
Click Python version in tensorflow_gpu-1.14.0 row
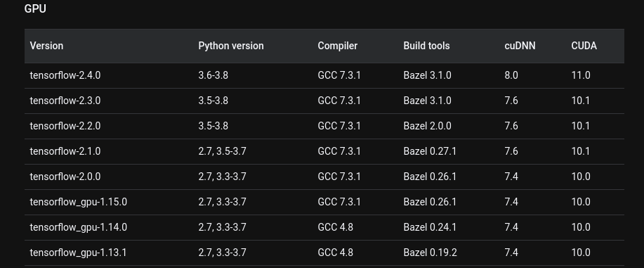pos(222,227)
